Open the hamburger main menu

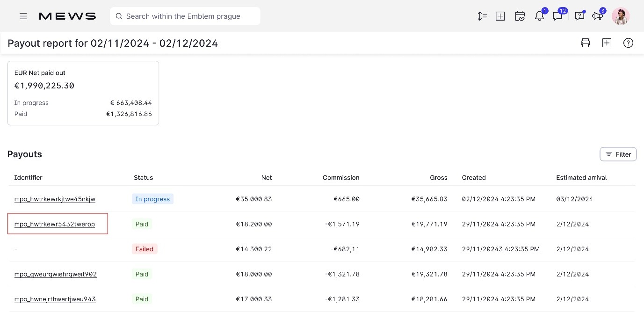tap(23, 16)
